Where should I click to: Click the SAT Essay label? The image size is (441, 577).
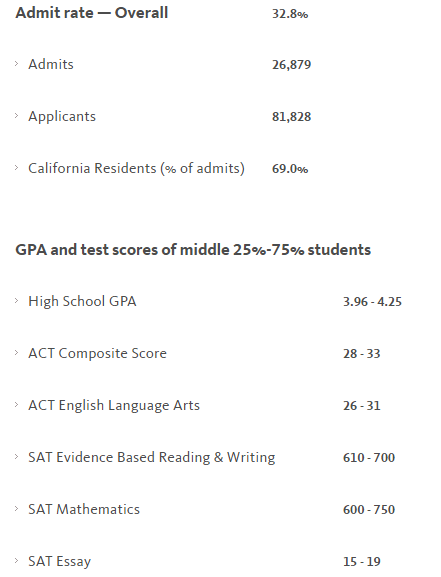tap(59, 562)
